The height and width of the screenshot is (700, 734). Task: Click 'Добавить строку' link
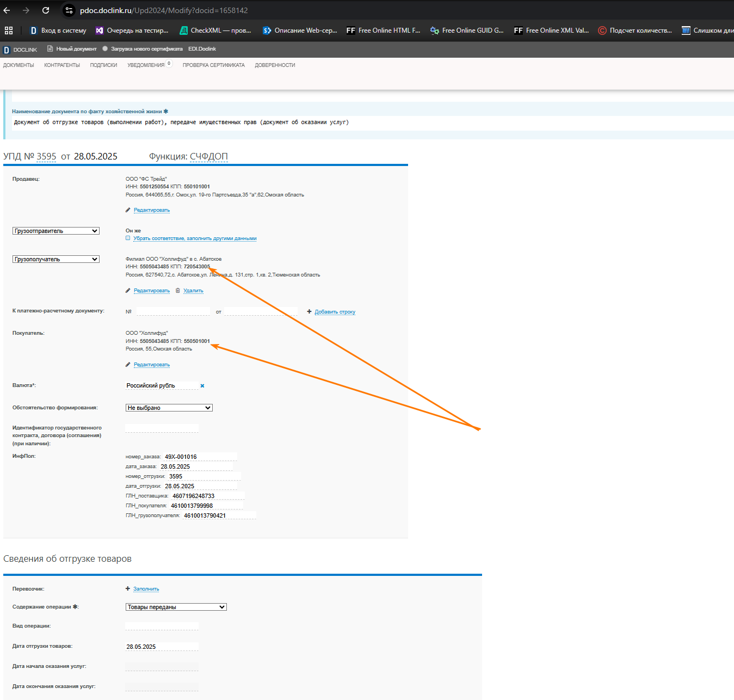pyautogui.click(x=335, y=312)
